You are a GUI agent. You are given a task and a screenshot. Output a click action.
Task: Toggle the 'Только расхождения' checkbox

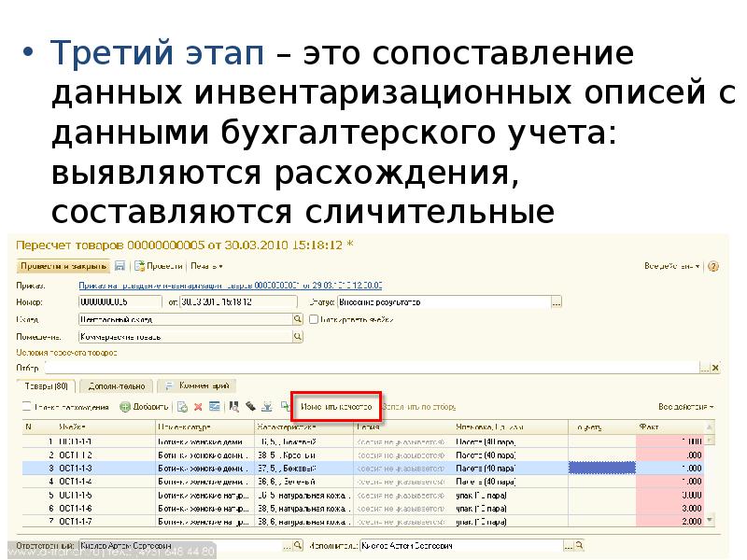(27, 407)
